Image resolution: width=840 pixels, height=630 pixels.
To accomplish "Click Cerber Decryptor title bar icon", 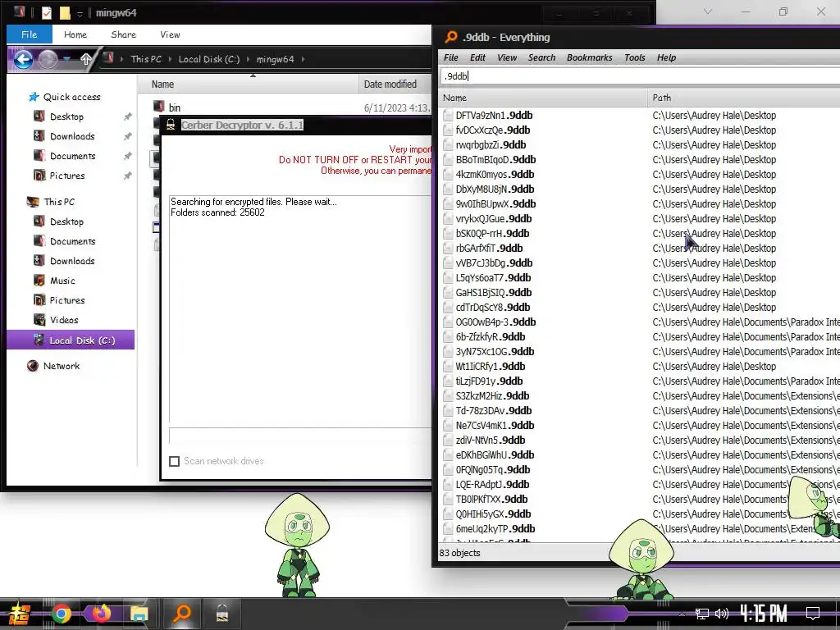I will (171, 125).
